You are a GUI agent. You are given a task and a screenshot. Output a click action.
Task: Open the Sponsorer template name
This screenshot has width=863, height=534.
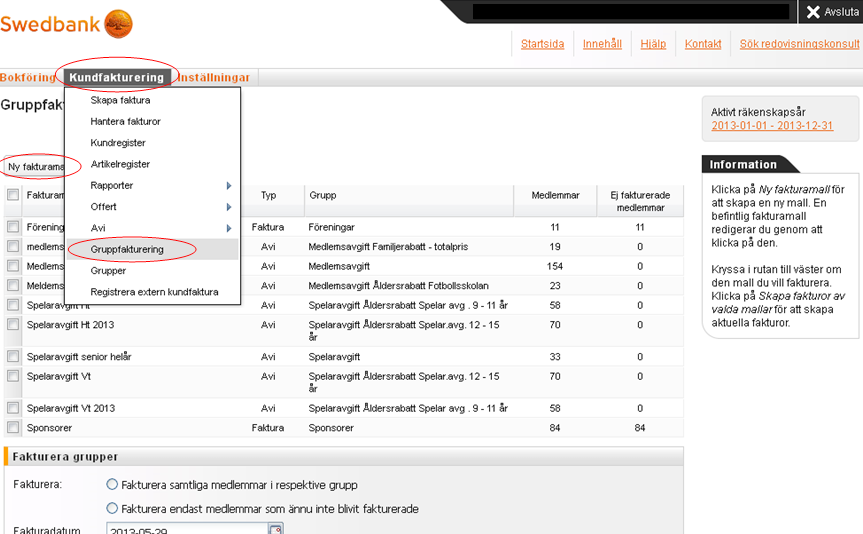(x=49, y=428)
